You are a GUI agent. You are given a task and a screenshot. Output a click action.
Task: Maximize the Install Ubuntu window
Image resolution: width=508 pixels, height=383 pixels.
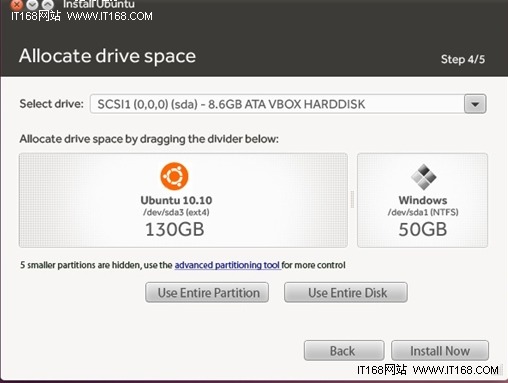click(x=48, y=4)
